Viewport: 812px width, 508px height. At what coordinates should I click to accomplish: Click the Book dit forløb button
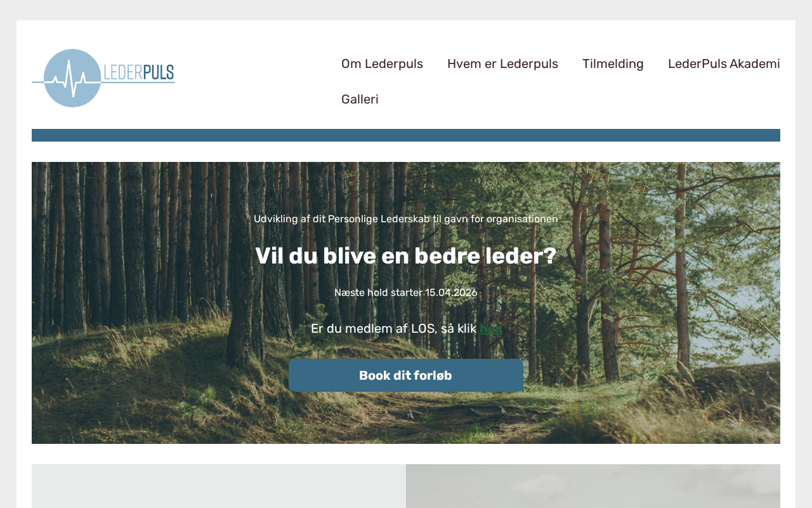pos(406,375)
